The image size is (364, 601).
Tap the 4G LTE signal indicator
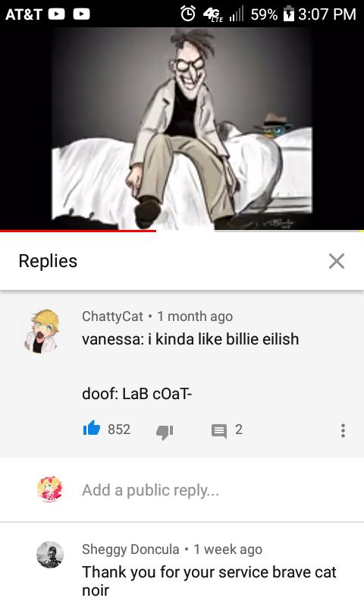click(213, 14)
